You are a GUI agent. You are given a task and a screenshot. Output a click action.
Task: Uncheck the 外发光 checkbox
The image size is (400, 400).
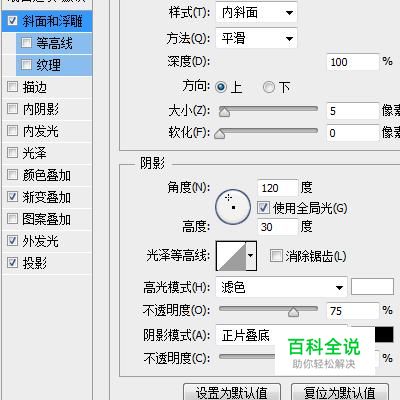click(x=12, y=240)
